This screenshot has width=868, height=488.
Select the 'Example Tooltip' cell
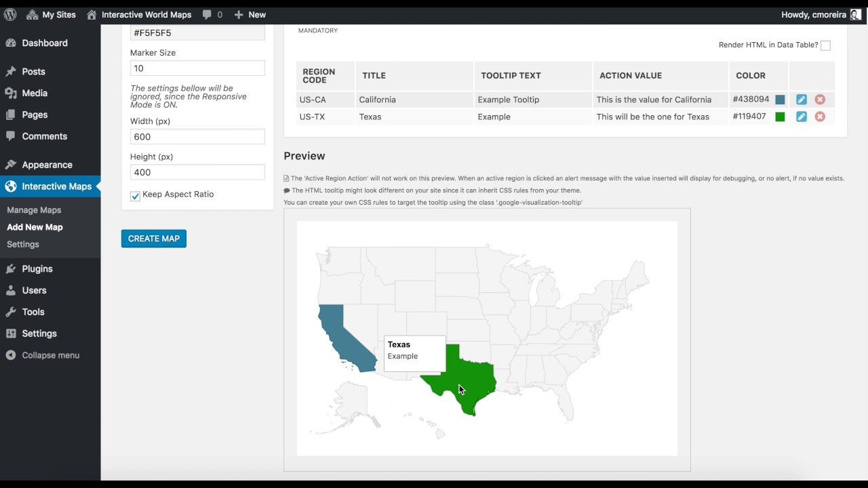(x=533, y=100)
